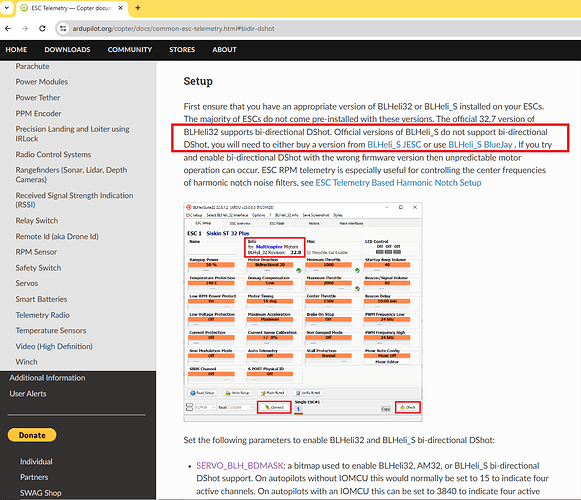Open the SERVO_BLH_BDMASK parameter link
Screen dimensions: 581x500
[240, 466]
